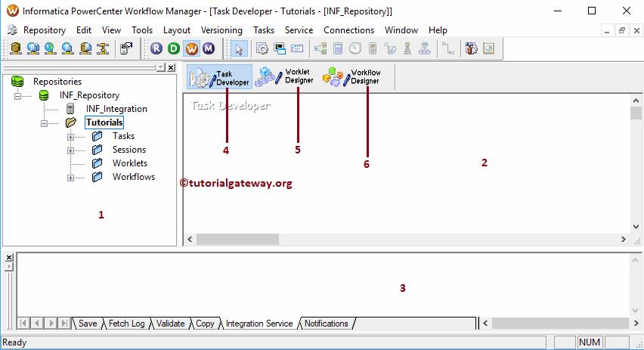644x350 pixels.
Task: Click the command task console icon
Action: pyautogui.click(x=280, y=48)
